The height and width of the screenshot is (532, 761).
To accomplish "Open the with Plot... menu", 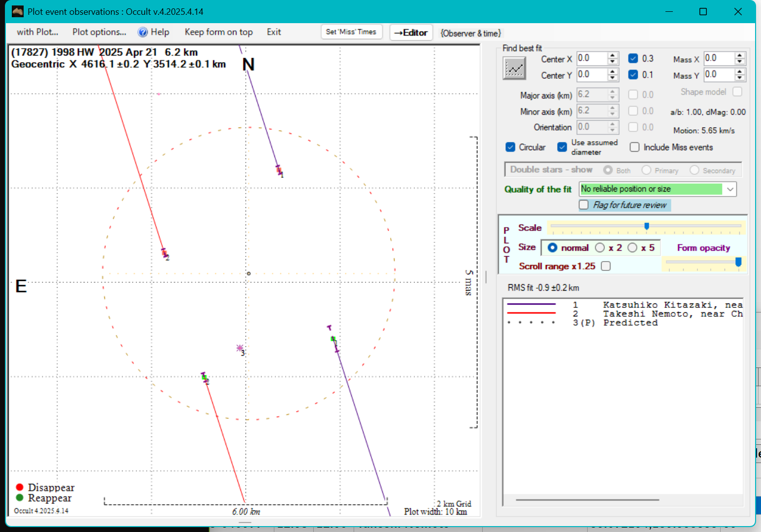I will click(x=37, y=33).
